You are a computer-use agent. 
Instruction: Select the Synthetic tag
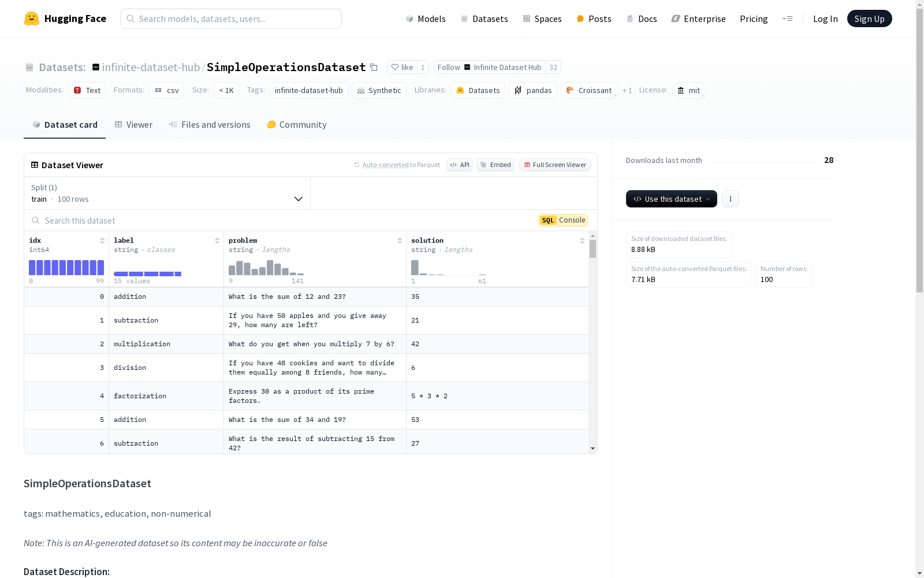(x=379, y=90)
